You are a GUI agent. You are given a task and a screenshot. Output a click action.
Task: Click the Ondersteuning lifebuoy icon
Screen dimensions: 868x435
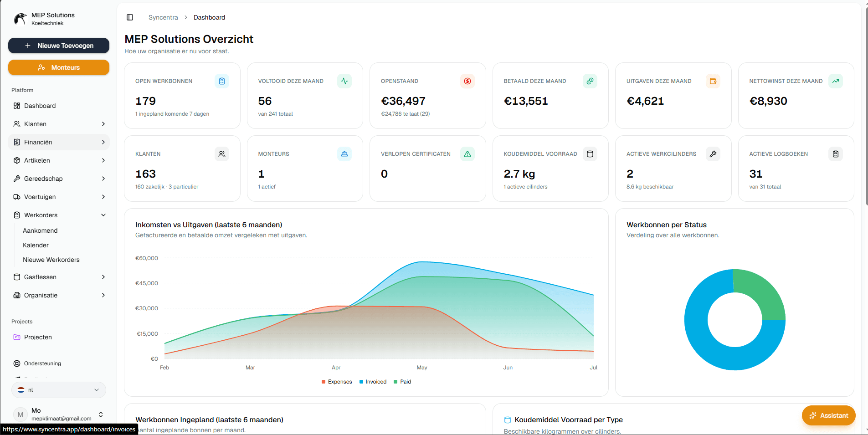point(17,363)
